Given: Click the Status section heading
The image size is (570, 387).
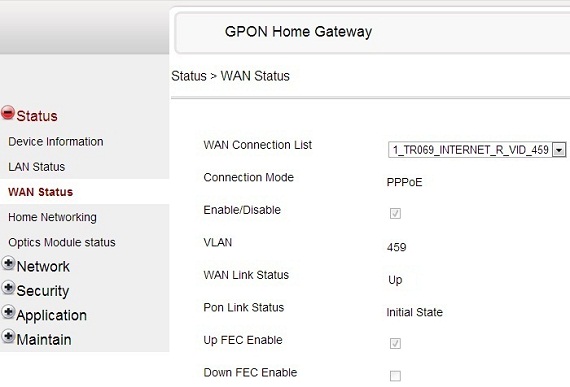Looking at the screenshot, I should [x=37, y=116].
